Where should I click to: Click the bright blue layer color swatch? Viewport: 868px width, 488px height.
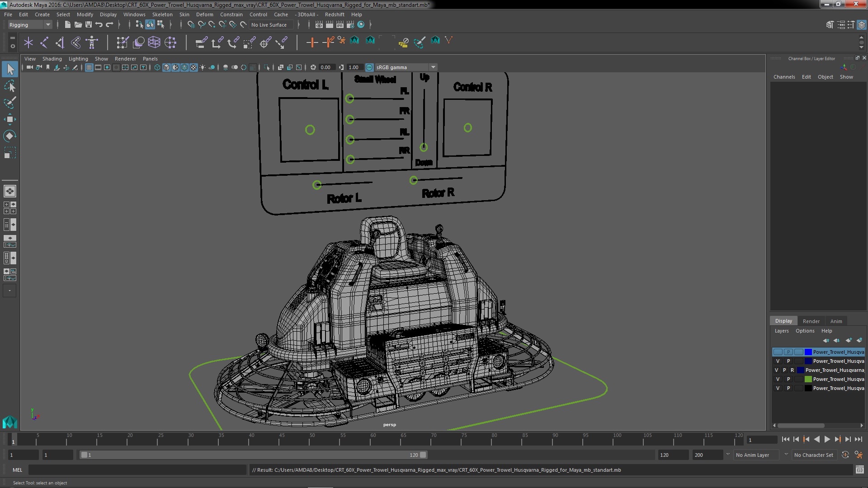click(x=808, y=352)
